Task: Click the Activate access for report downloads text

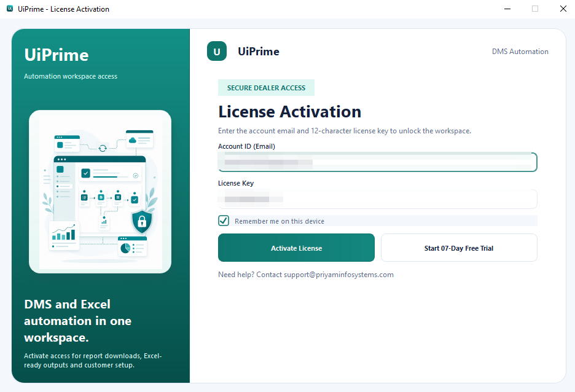Action: 93,361
